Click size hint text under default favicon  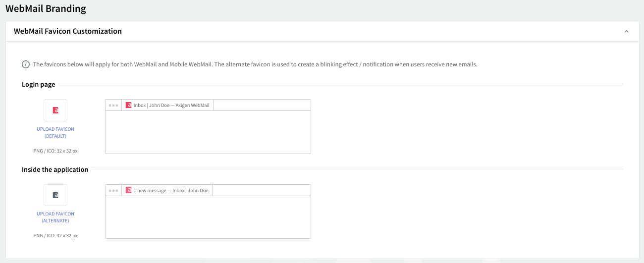[55, 151]
